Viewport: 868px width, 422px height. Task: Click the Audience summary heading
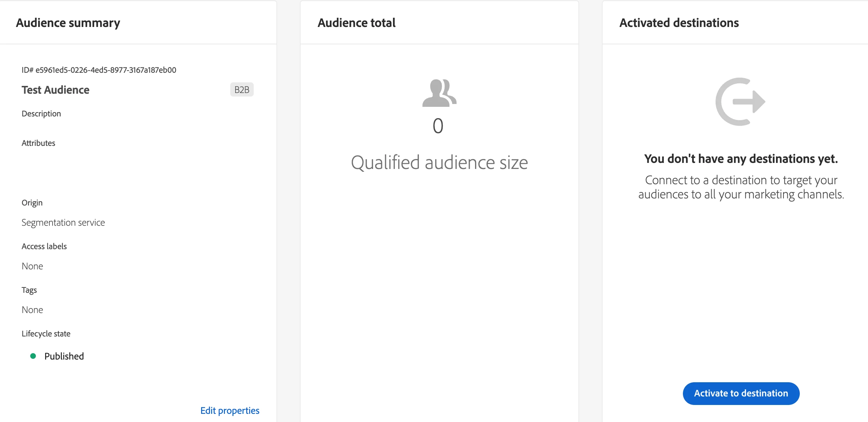tap(68, 23)
